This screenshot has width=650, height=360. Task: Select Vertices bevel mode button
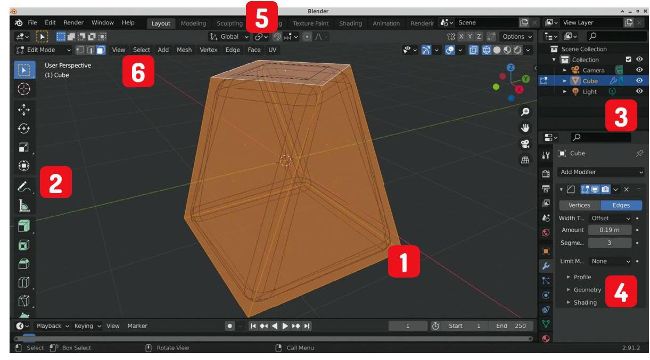tap(580, 205)
